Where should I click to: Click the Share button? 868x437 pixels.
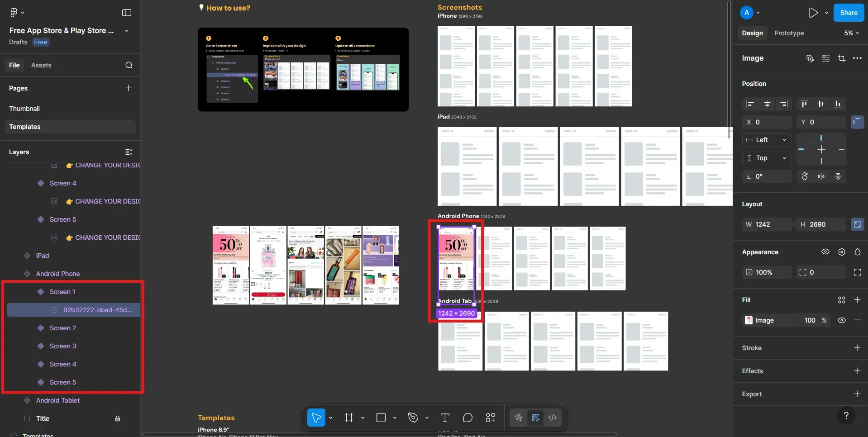pyautogui.click(x=848, y=12)
